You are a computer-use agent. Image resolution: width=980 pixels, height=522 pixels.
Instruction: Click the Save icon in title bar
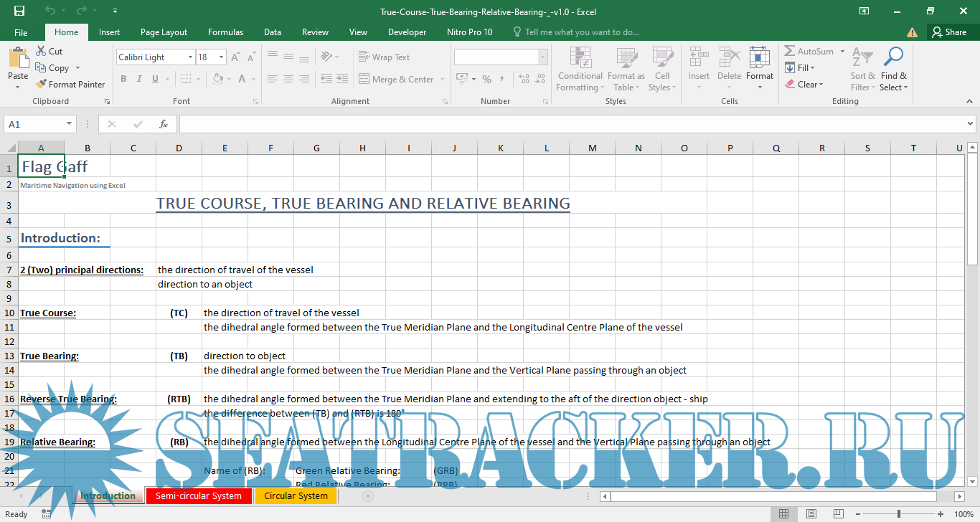coord(19,11)
